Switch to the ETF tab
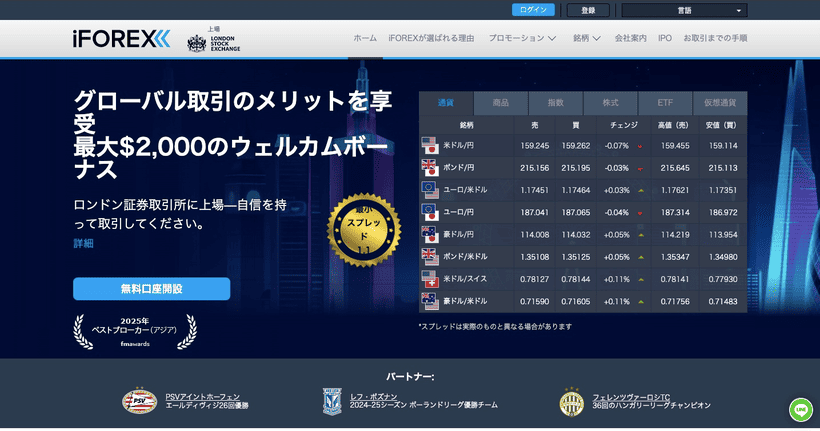820x431 pixels. pos(665,103)
